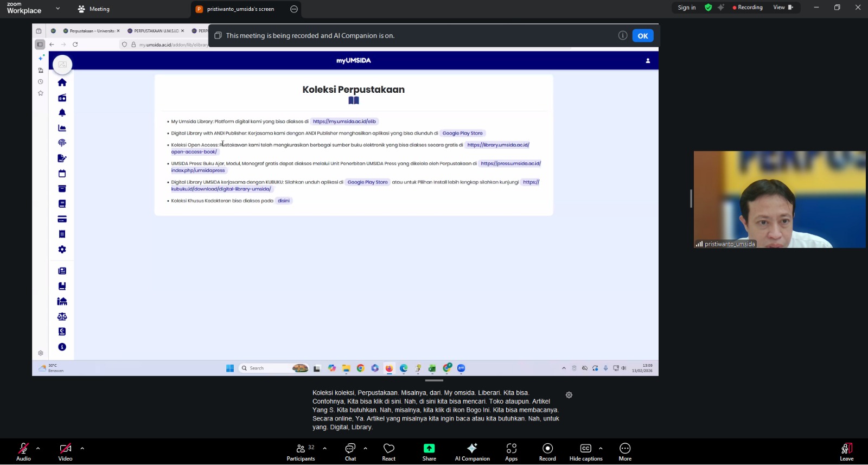Open caption settings gear icon
Viewport: 868px width, 465px height.
click(569, 395)
